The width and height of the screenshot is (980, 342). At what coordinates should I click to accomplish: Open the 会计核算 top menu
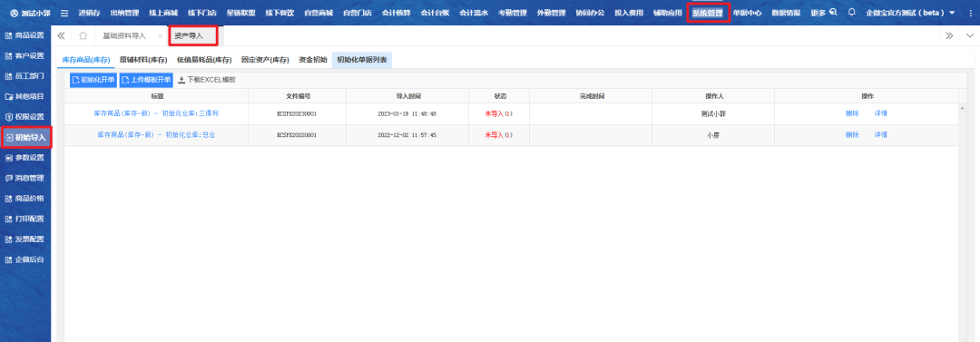coord(397,13)
